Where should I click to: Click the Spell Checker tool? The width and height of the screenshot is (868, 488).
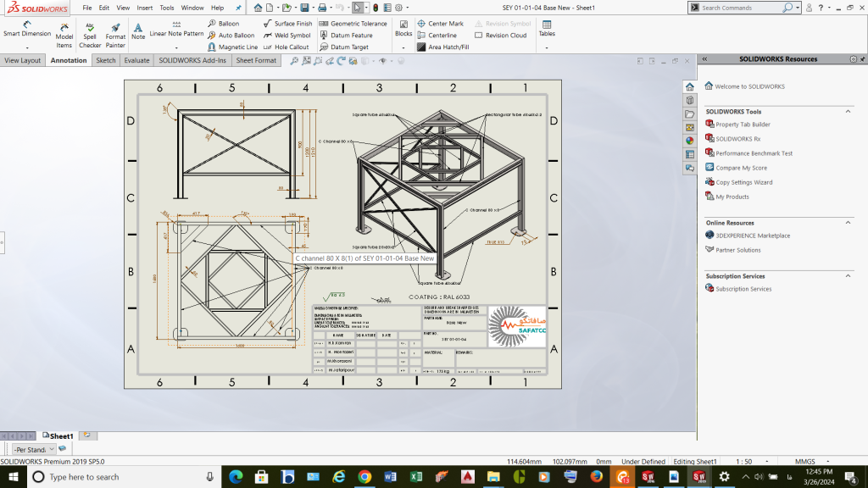click(x=90, y=35)
